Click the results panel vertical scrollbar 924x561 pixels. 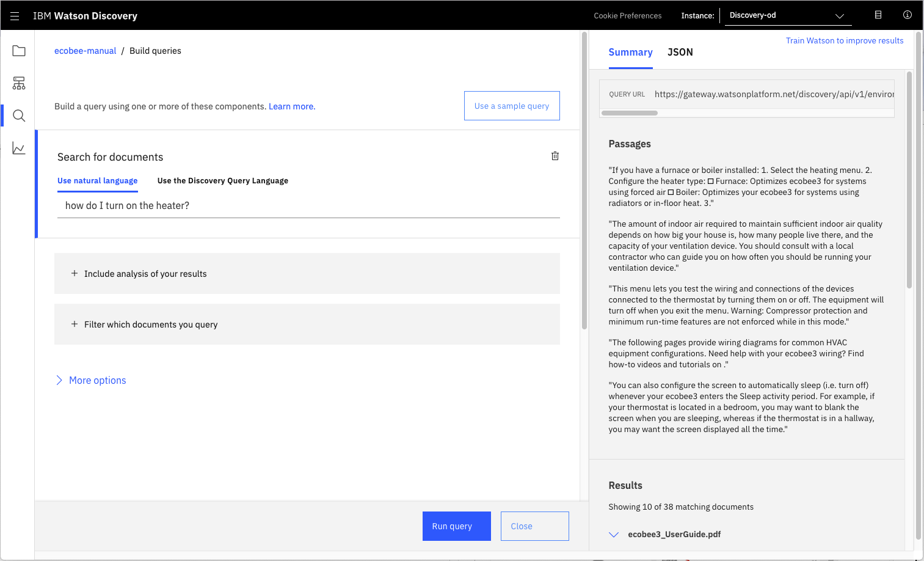point(909,180)
